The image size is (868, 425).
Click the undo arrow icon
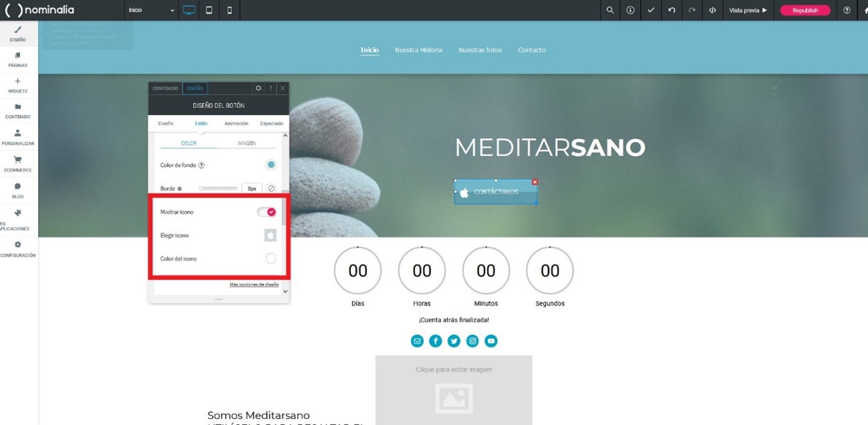tap(672, 10)
